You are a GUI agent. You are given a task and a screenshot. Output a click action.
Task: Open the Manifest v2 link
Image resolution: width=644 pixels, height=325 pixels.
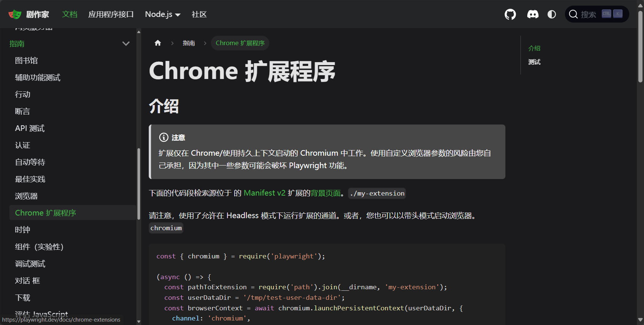coord(264,193)
